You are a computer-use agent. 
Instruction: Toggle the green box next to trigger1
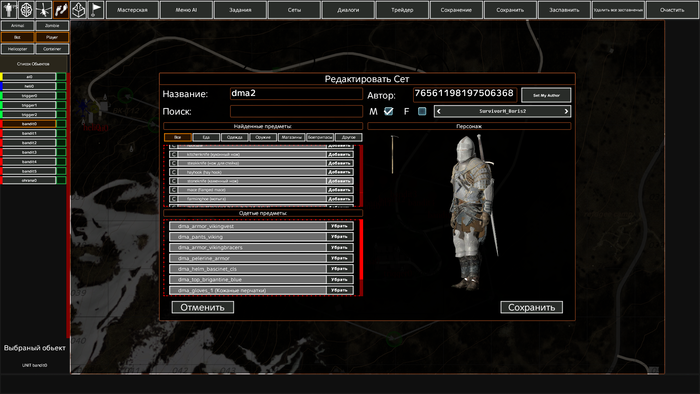pyautogui.click(x=61, y=105)
